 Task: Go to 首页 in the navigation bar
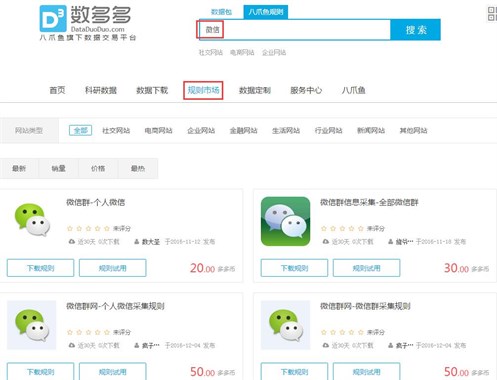click(57, 90)
